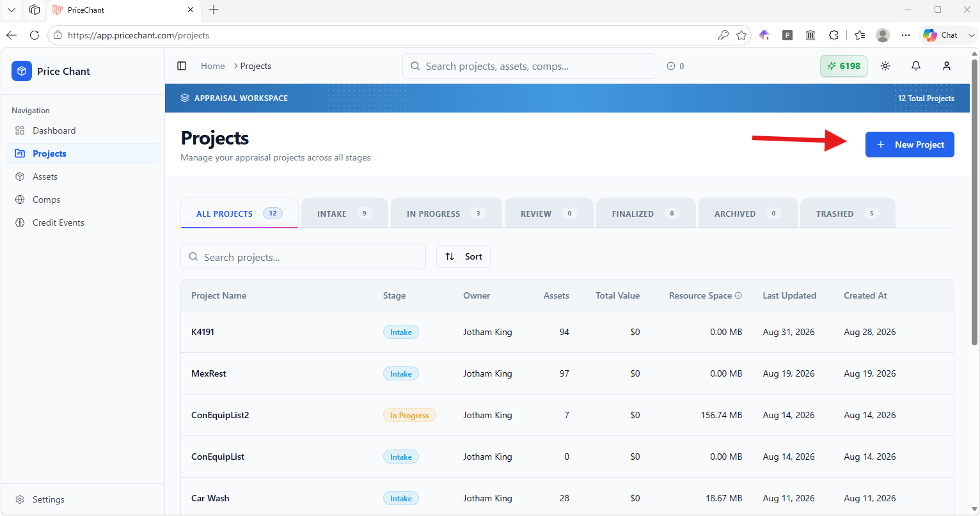980x516 pixels.
Task: Click the page vertical scrollbar
Action: click(974, 202)
